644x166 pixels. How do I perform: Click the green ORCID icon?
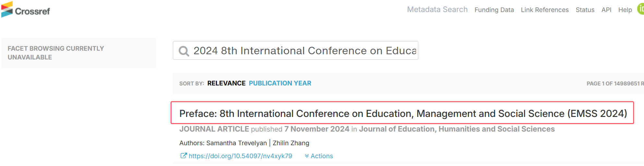click(x=641, y=9)
